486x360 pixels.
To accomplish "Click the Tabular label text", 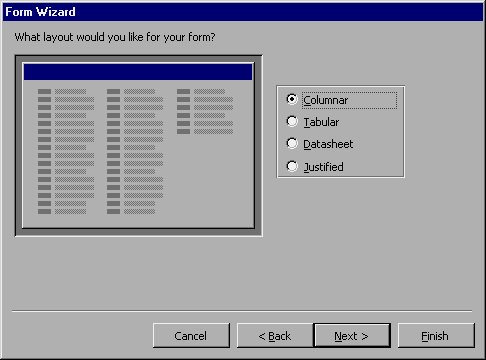I will (x=321, y=122).
